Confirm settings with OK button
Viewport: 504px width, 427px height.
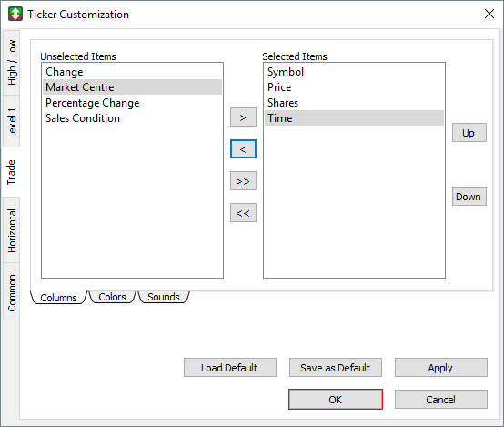click(x=336, y=400)
